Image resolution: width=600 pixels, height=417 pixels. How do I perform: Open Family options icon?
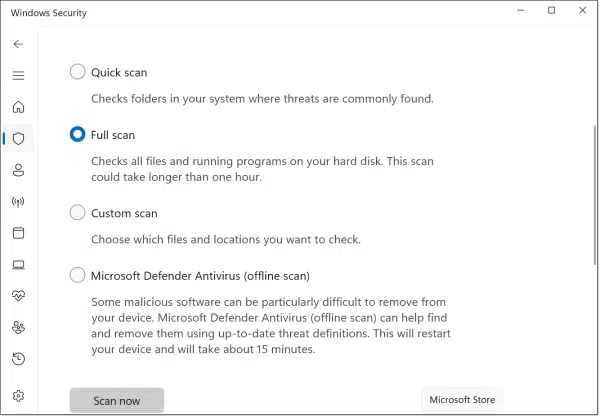pos(18,327)
